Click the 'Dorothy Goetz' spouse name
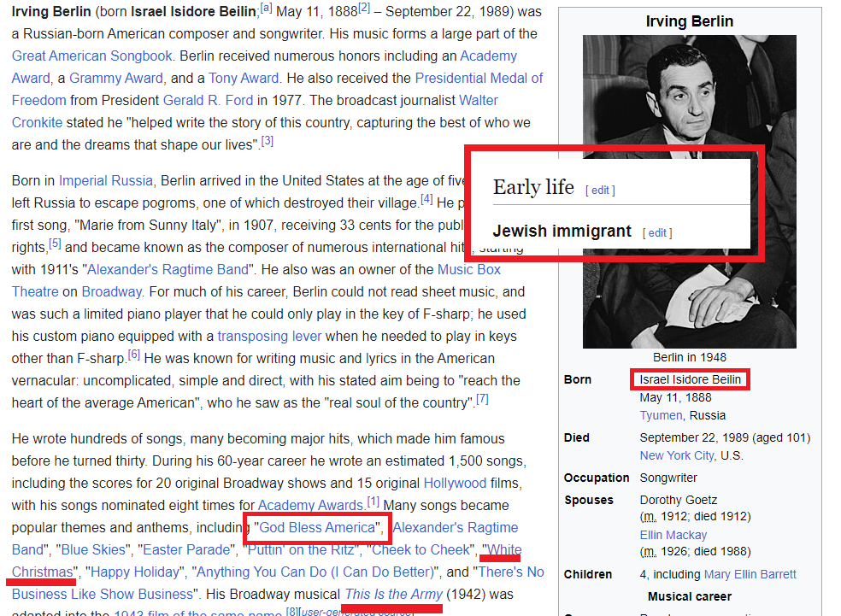Screen dimensions: 841x616 click(x=678, y=500)
